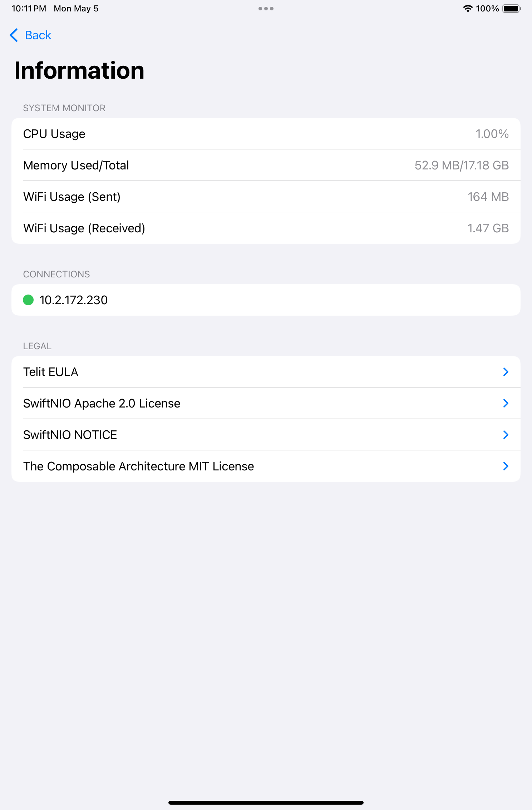Open The Composable Architecture MIT License

(266, 466)
